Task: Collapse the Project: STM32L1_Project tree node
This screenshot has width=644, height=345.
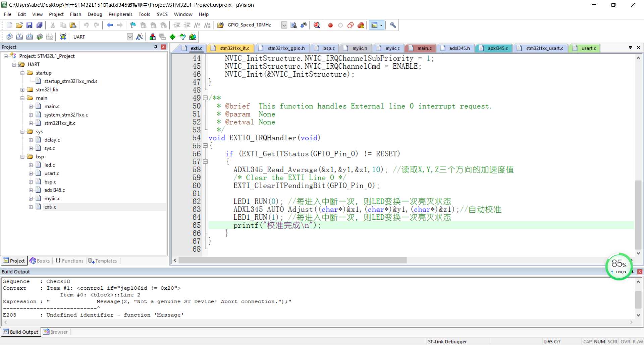Action: (6, 56)
